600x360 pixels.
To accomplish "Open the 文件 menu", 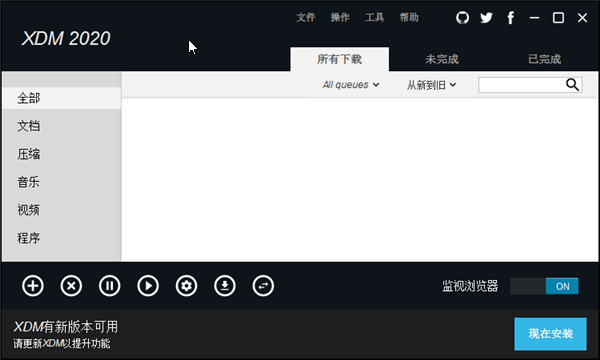I will 306,18.
